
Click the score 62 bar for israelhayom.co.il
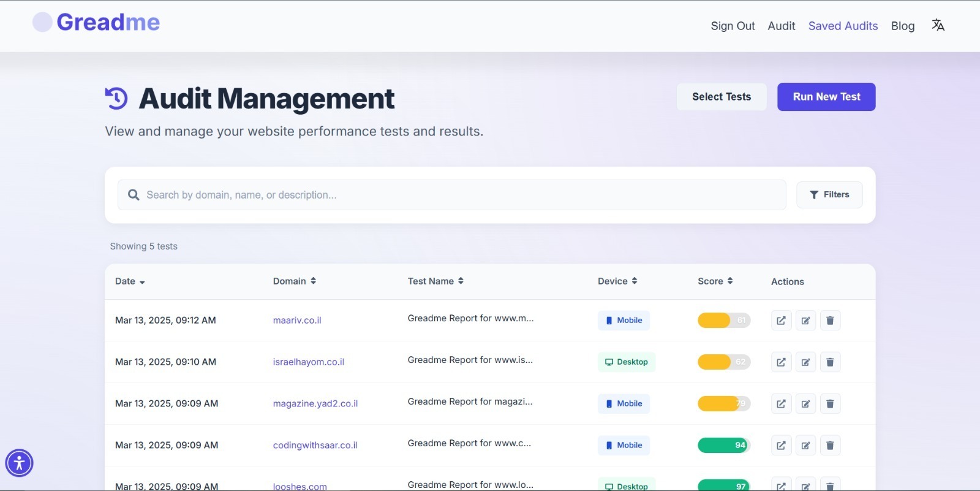coord(724,362)
